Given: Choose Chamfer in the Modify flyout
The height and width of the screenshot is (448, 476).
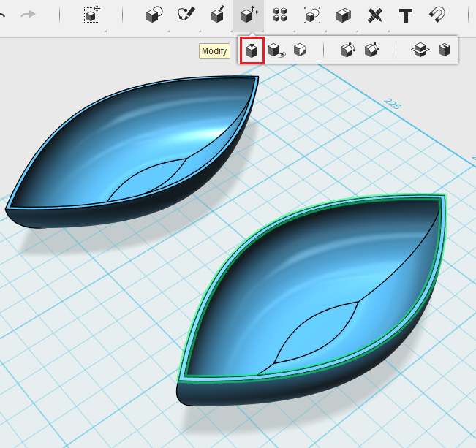Looking at the screenshot, I should tap(372, 50).
